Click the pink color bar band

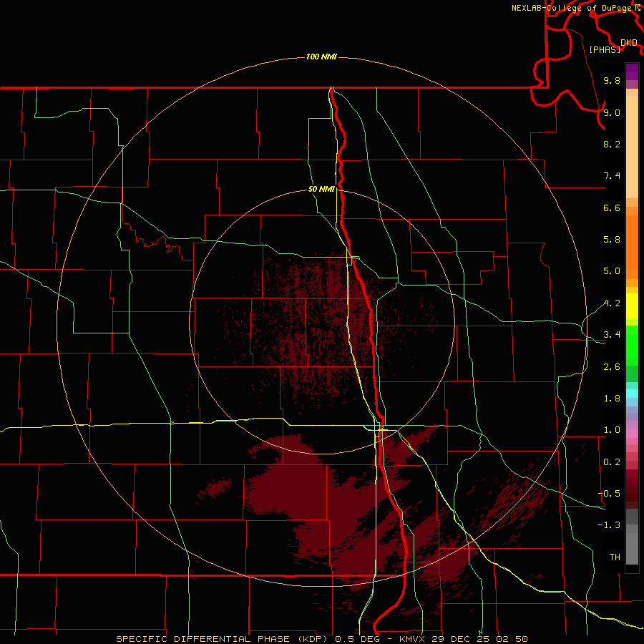coord(632,434)
